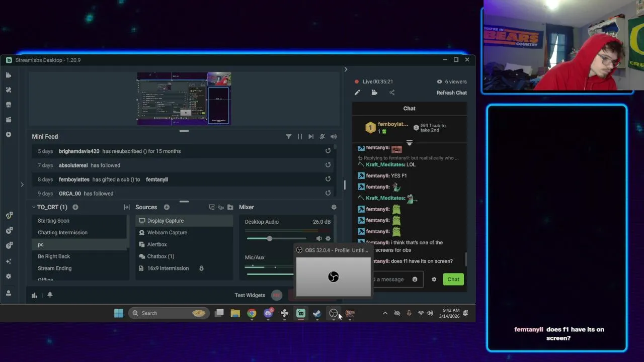Image resolution: width=644 pixels, height=362 pixels.
Task: Select the Webcam Capture source
Action: [184, 232]
